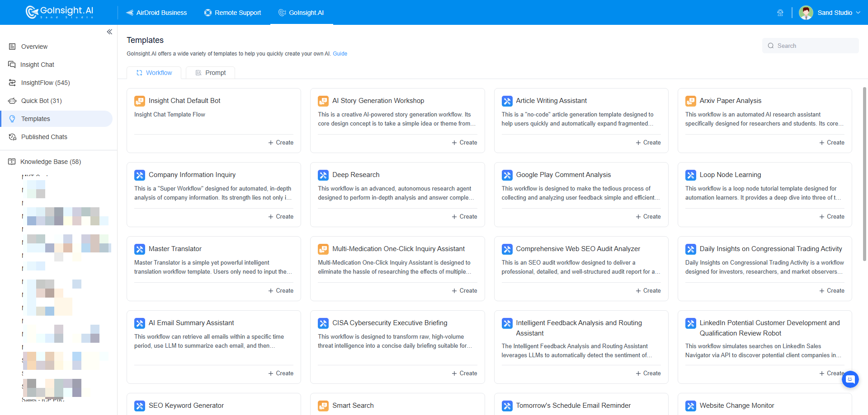The image size is (868, 415).
Task: Click the magnifier icon in the search box
Action: [x=771, y=46]
